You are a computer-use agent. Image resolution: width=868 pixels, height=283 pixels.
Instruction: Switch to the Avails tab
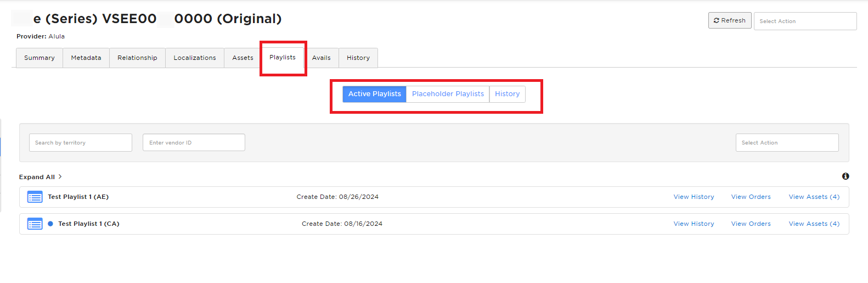(x=322, y=58)
